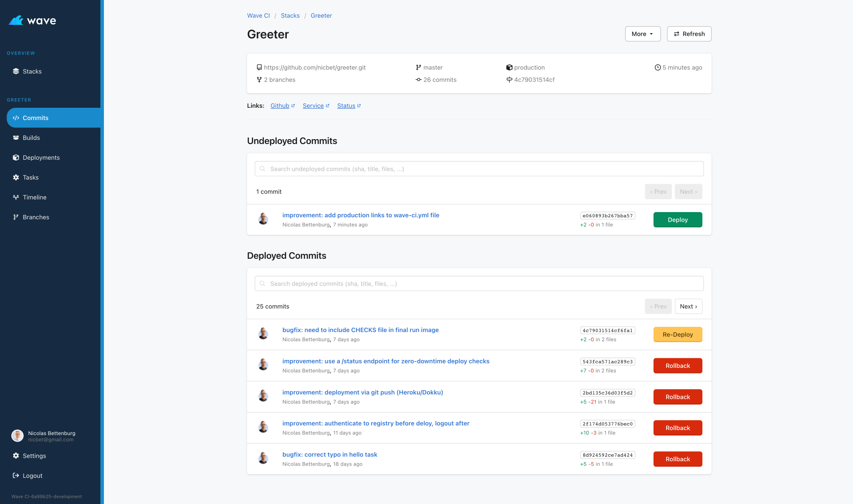Screen dimensions: 853x504
Task: Rollback the correct typo bugfix commit
Action: tap(678, 459)
